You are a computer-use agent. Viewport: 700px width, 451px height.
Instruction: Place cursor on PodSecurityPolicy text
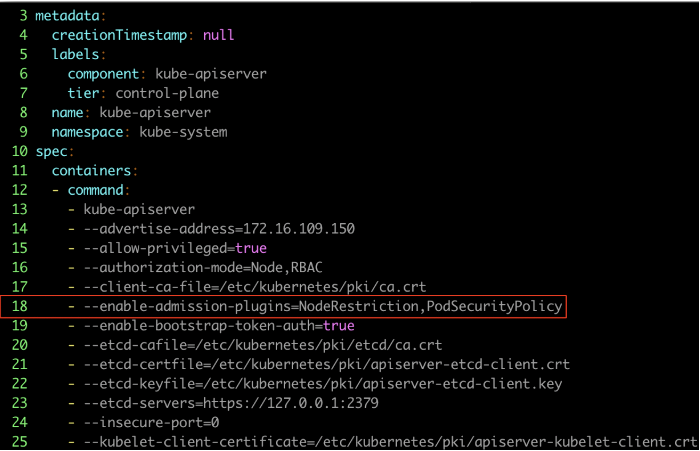click(494, 306)
